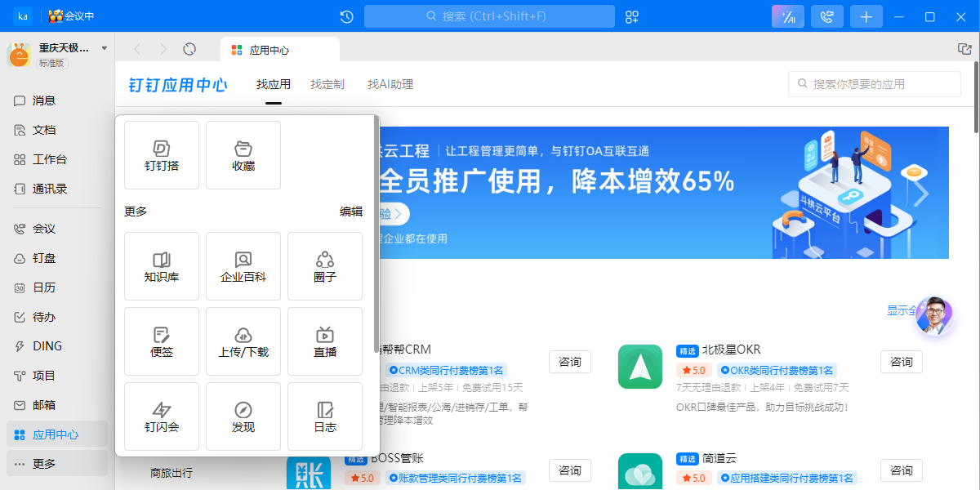Click the 搜索你想要的应用 search field
980x490 pixels.
click(x=875, y=84)
